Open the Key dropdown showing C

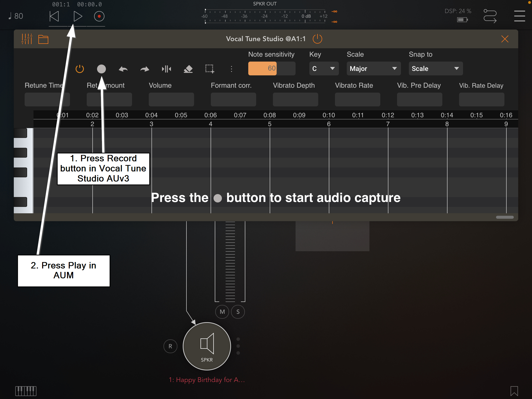point(324,68)
